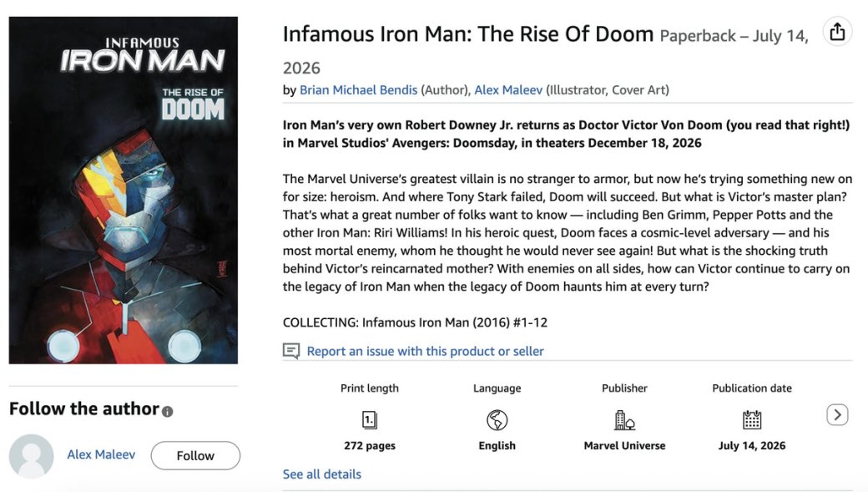Click the 272 pages print length value
The height and width of the screenshot is (492, 868).
(x=370, y=445)
